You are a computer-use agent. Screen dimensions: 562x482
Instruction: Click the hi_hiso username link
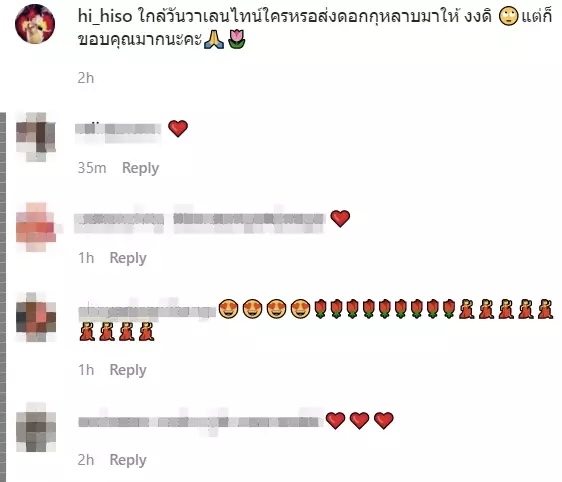tap(105, 16)
